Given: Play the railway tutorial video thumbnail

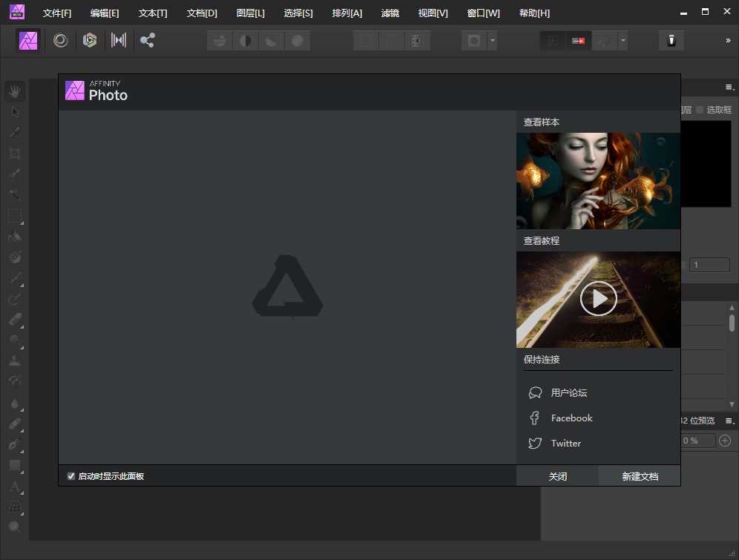Looking at the screenshot, I should point(598,299).
